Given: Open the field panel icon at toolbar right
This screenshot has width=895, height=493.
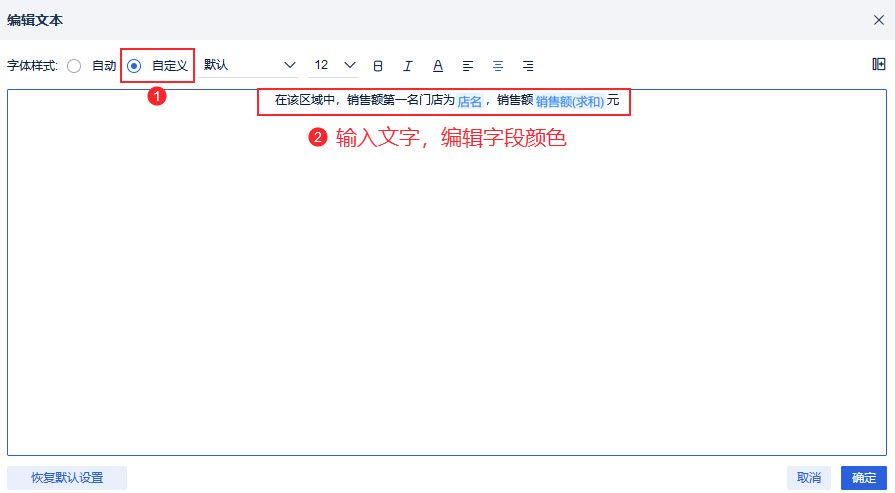Looking at the screenshot, I should (879, 64).
